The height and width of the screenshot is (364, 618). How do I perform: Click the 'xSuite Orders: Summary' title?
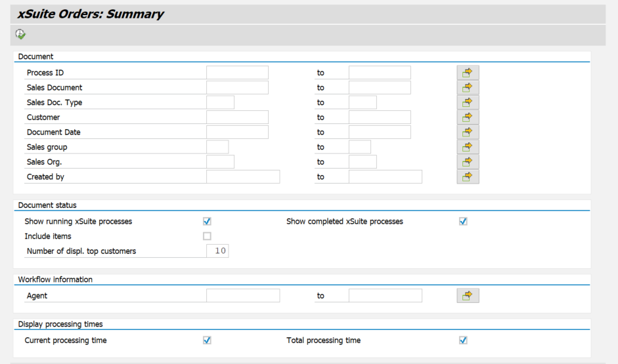coord(90,14)
